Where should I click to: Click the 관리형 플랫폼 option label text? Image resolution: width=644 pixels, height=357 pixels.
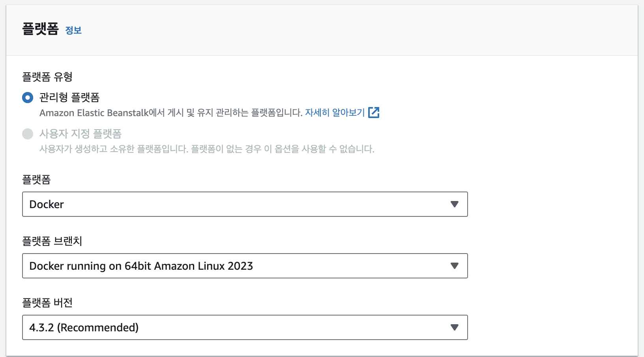69,98
